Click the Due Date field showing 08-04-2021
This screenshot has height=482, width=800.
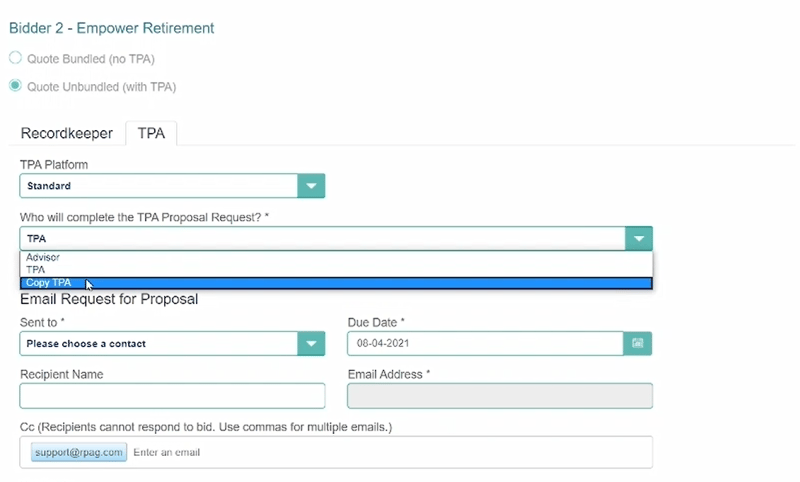[x=485, y=343]
